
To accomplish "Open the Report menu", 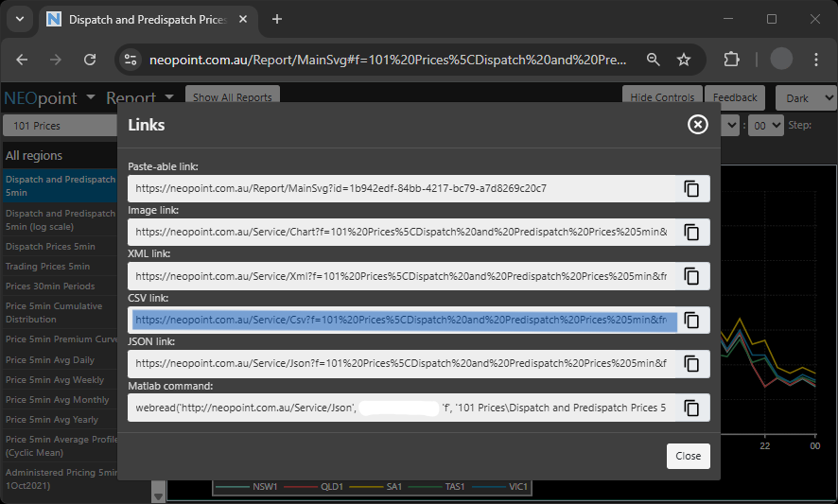I will (139, 97).
